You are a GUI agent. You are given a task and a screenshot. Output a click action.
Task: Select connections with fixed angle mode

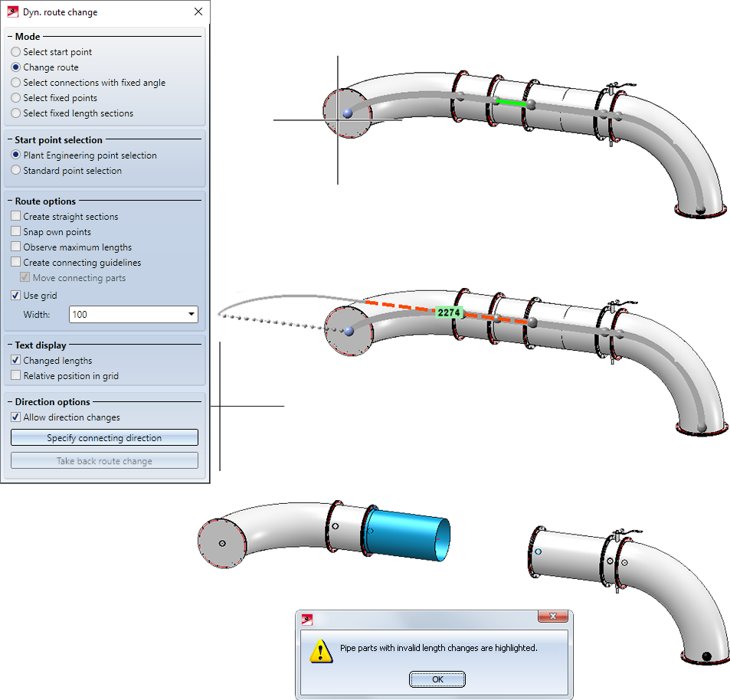click(16, 83)
